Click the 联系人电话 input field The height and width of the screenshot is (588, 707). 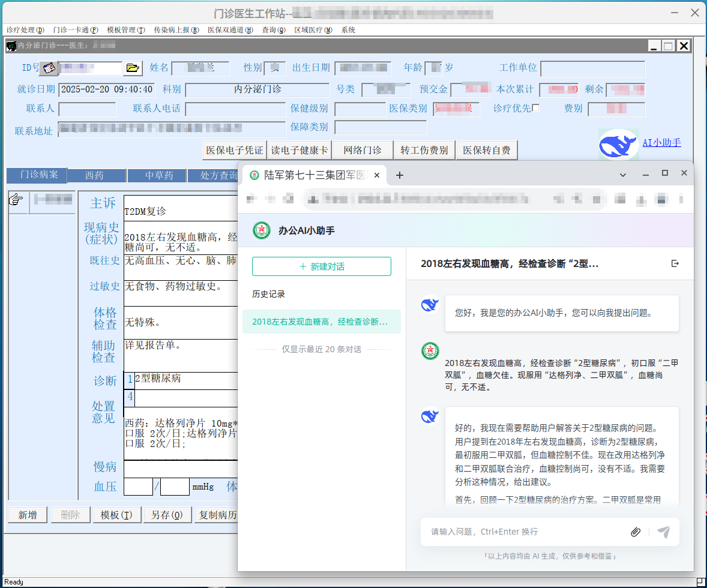click(235, 109)
